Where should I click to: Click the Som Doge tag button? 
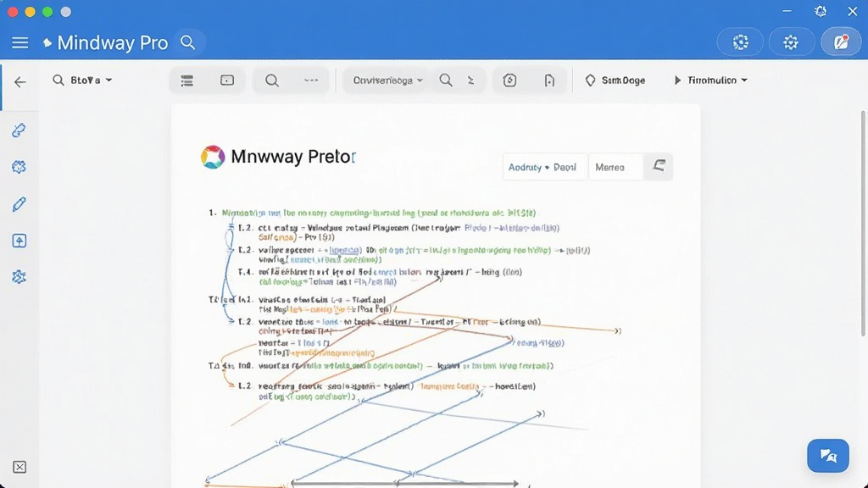[x=615, y=80]
